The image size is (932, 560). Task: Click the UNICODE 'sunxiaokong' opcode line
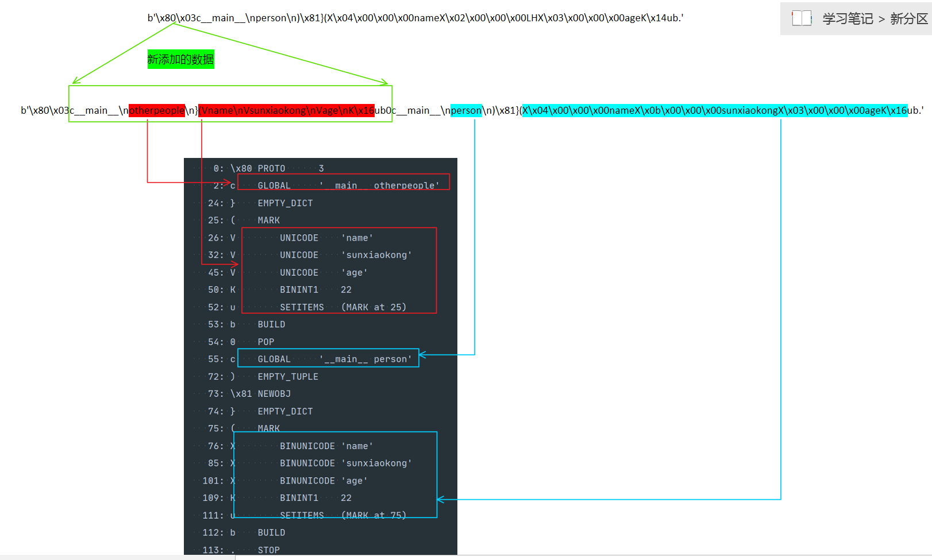(x=345, y=255)
